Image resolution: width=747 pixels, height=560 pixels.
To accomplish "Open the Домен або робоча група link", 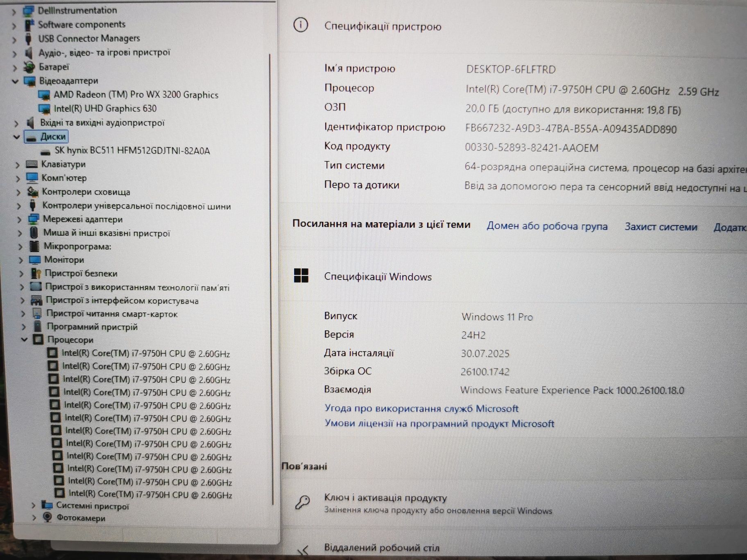I will tap(547, 226).
